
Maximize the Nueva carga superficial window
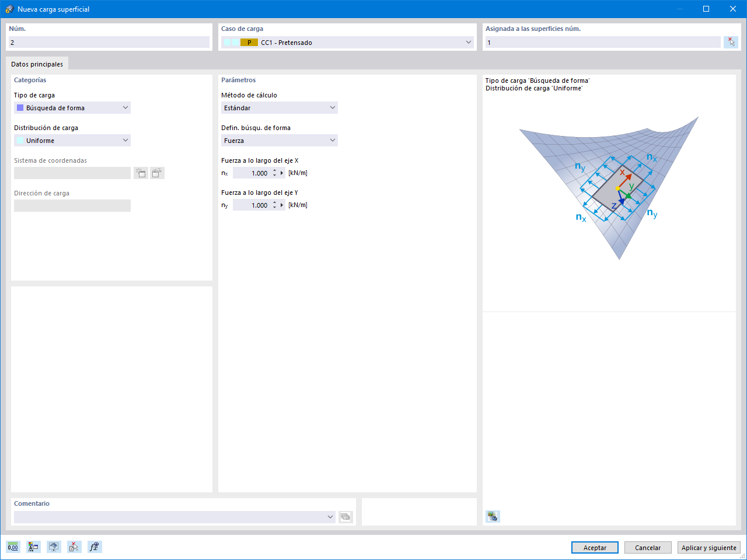point(706,9)
